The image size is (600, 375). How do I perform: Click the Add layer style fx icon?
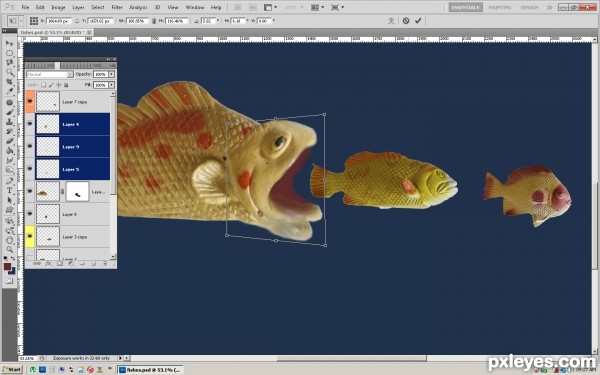click(x=48, y=264)
